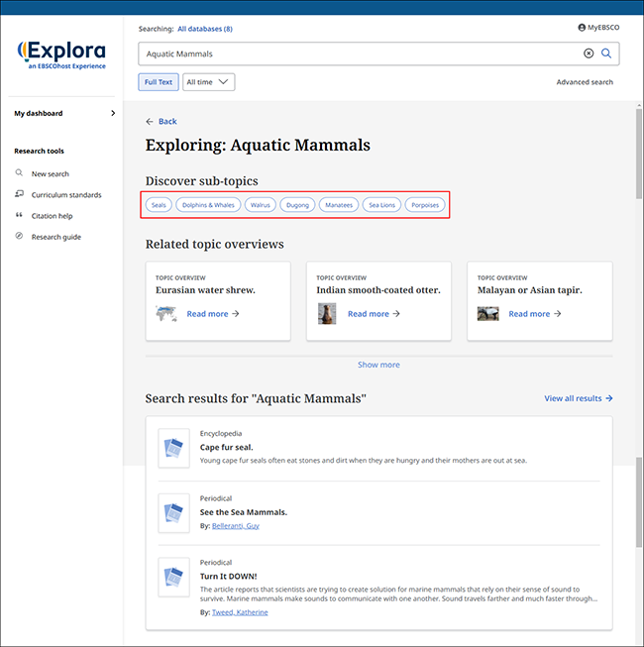Click the Citation help quote icon

pos(19,215)
